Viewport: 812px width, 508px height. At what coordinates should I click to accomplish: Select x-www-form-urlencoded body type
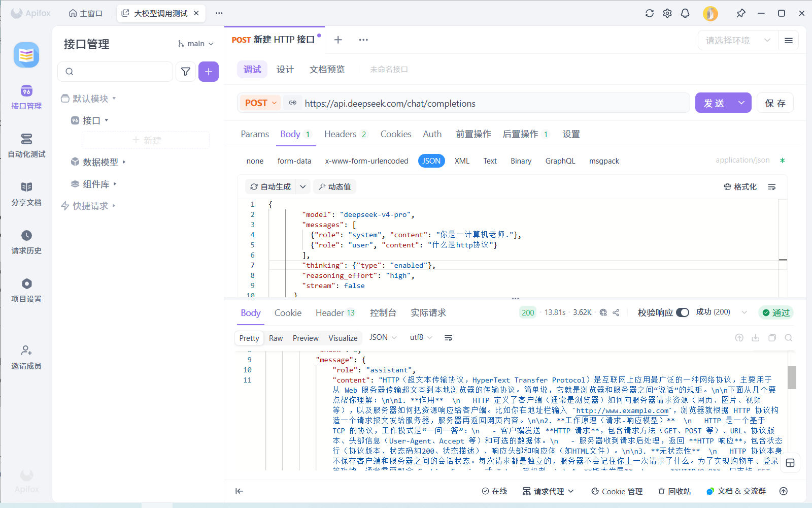[x=366, y=161]
